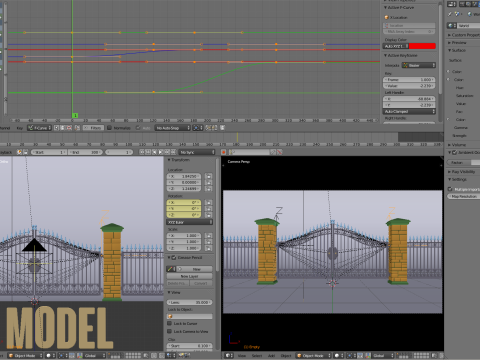Click the timeline Start frame field
The height and width of the screenshot is (360, 480).
click(x=49, y=152)
